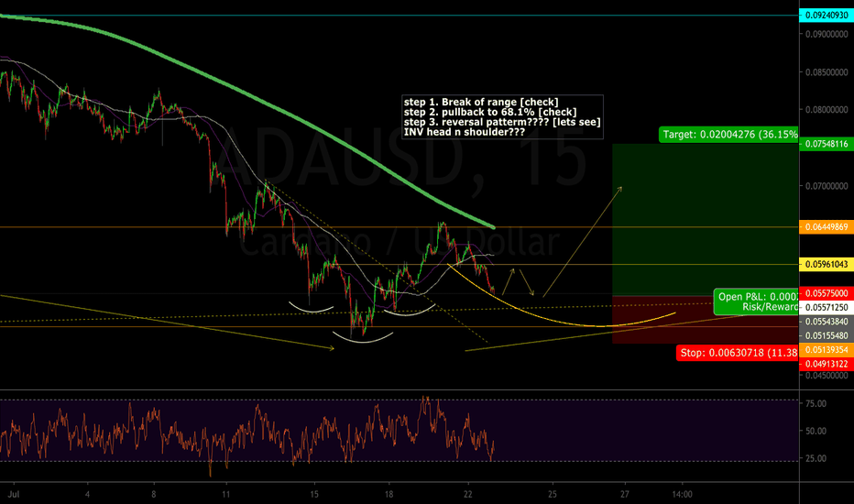Click the RSI 50.00 scale value
854x504 pixels.
816,431
